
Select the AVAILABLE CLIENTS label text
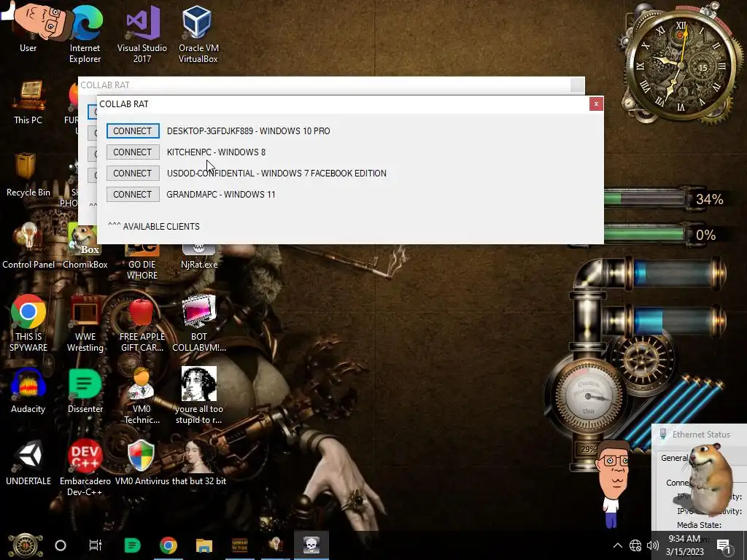tap(161, 227)
